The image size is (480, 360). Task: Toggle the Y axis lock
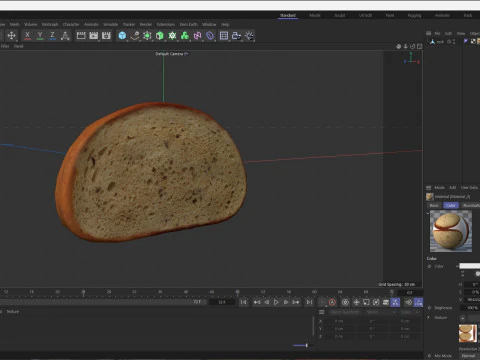[40, 36]
